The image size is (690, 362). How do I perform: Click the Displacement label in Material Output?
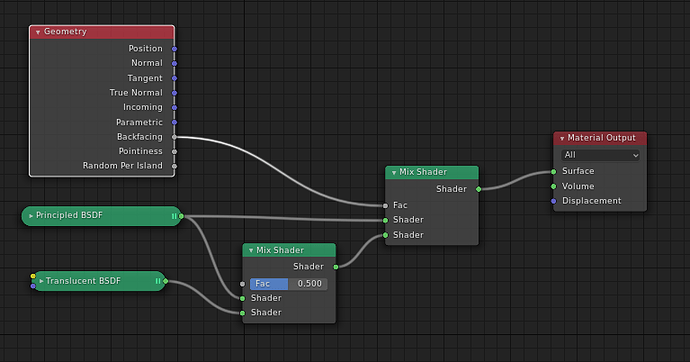click(591, 201)
